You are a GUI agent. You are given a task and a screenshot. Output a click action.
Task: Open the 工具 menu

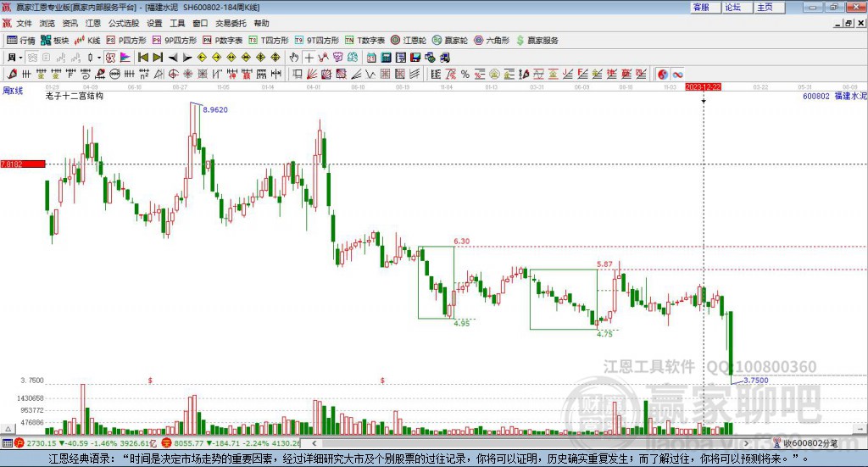coord(177,23)
